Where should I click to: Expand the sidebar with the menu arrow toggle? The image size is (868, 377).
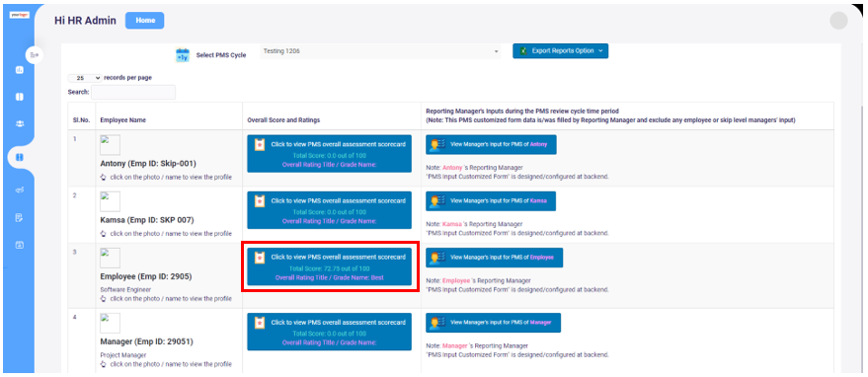coord(35,55)
